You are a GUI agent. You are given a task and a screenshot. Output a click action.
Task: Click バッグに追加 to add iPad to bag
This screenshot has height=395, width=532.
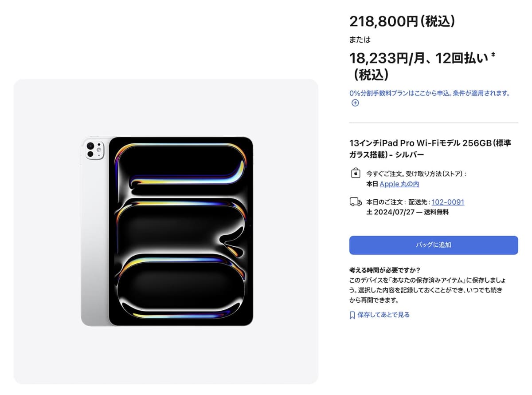[433, 245]
